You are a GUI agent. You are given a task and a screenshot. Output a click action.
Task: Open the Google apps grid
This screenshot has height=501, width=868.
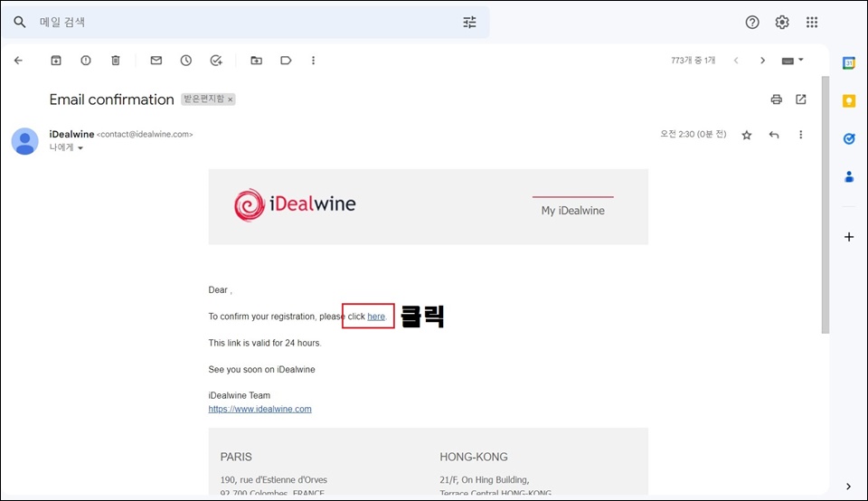[x=812, y=22]
